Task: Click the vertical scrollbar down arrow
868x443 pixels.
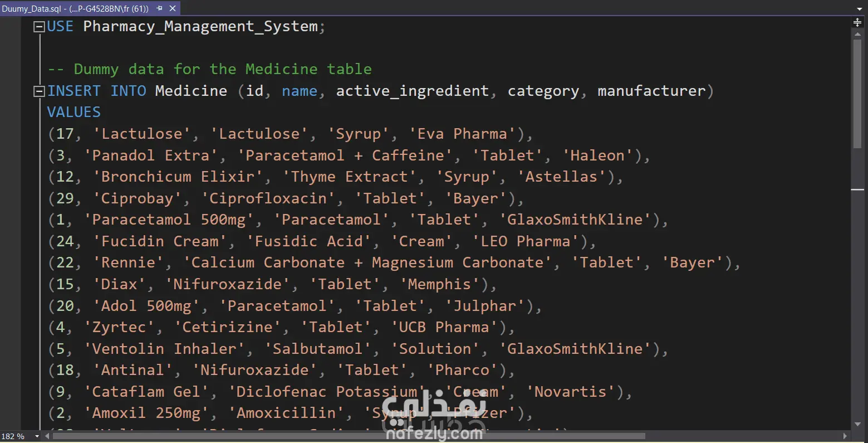Action: pyautogui.click(x=857, y=425)
